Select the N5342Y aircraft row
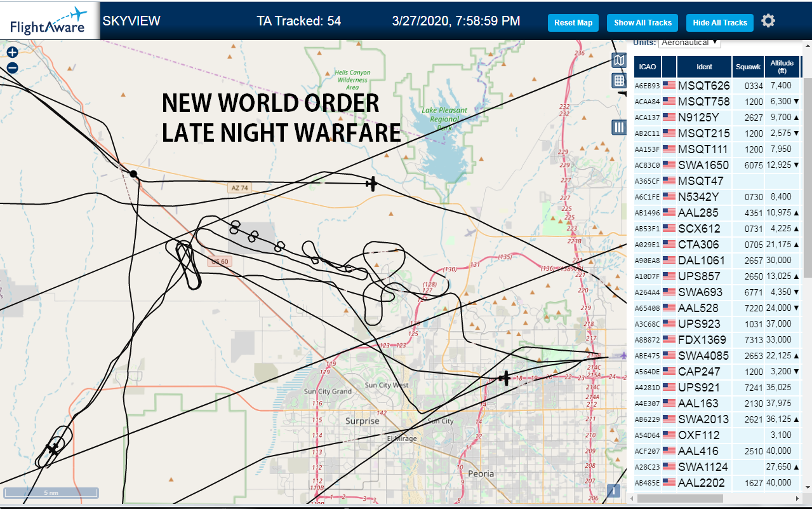Screen dimensions: 812x509 tap(717, 196)
